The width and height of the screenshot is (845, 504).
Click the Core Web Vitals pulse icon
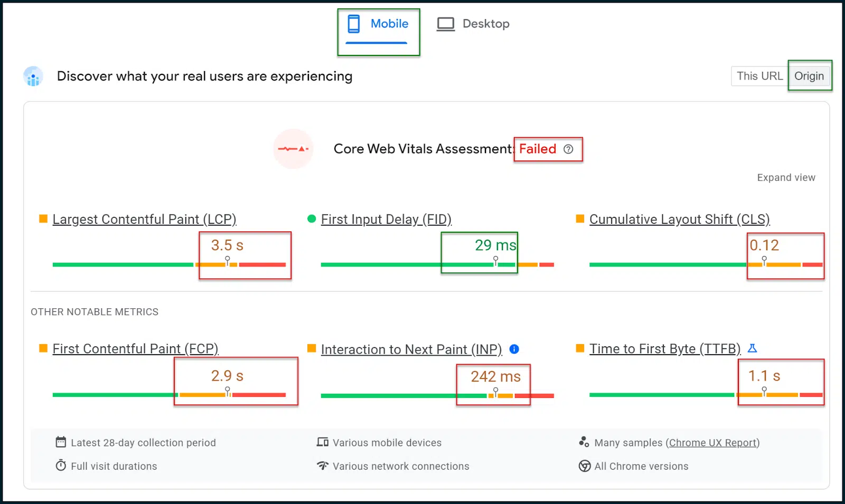pyautogui.click(x=293, y=149)
